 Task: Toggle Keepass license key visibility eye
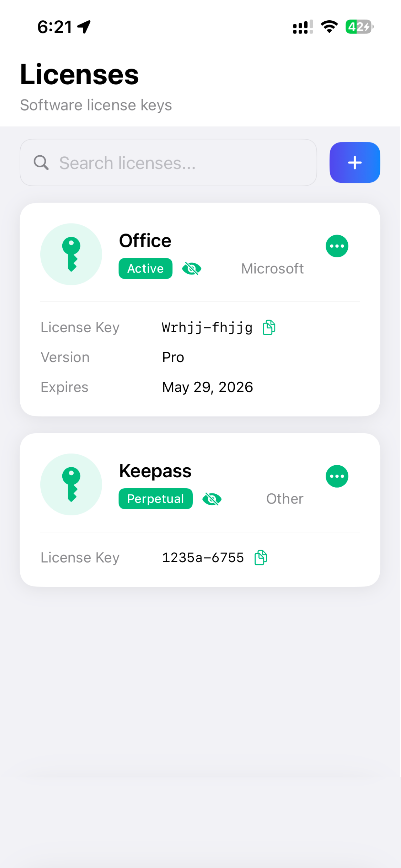[212, 499]
